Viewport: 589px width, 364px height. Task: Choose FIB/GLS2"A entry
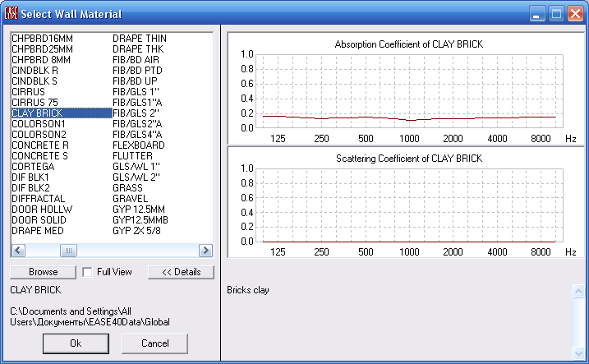pos(137,123)
